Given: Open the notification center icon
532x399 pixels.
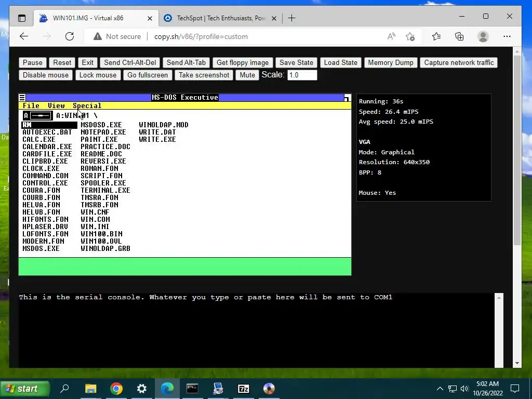Looking at the screenshot, I should click(515, 389).
